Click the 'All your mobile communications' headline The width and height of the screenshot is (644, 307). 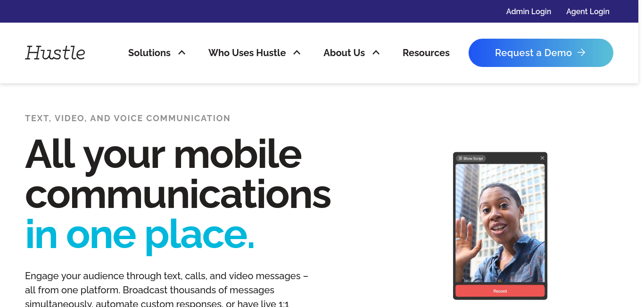pyautogui.click(x=178, y=174)
